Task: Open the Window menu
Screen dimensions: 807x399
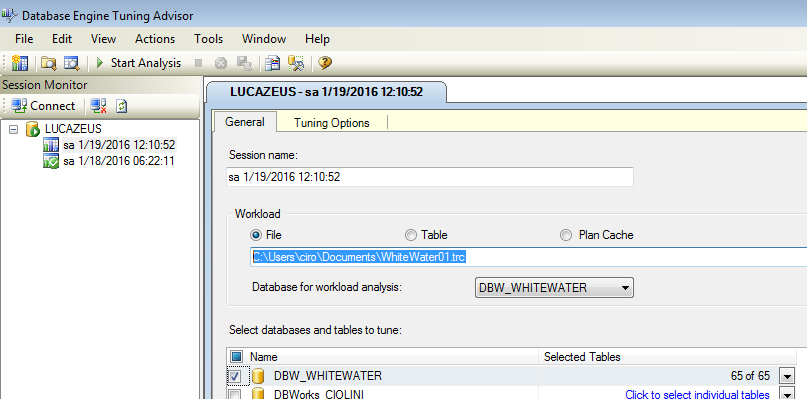Action: tap(264, 39)
